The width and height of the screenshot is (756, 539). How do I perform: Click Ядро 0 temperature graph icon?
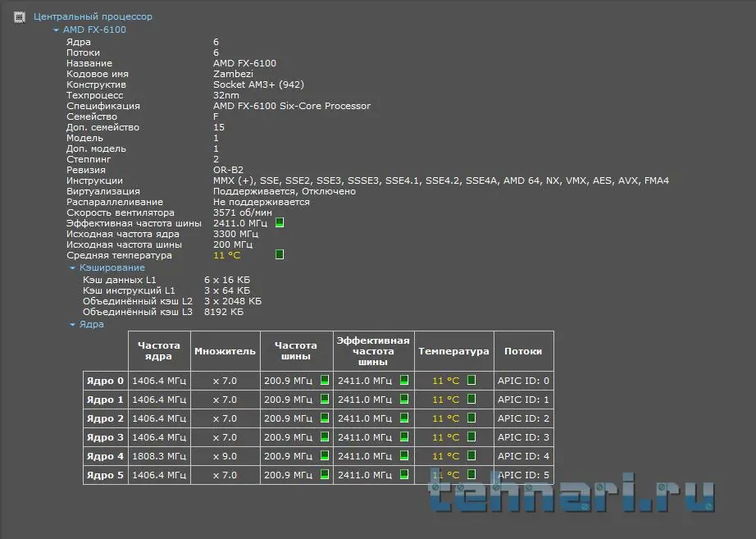click(471, 381)
